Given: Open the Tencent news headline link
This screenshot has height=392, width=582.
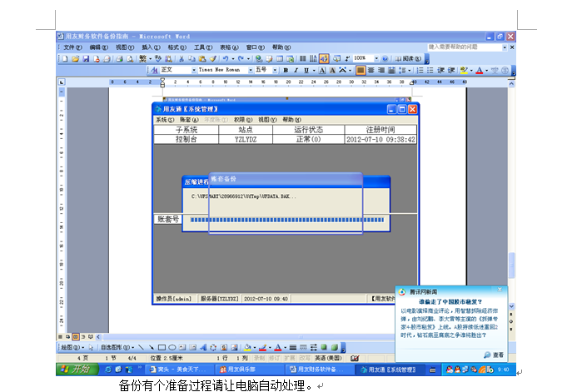Looking at the screenshot, I should 450,301.
